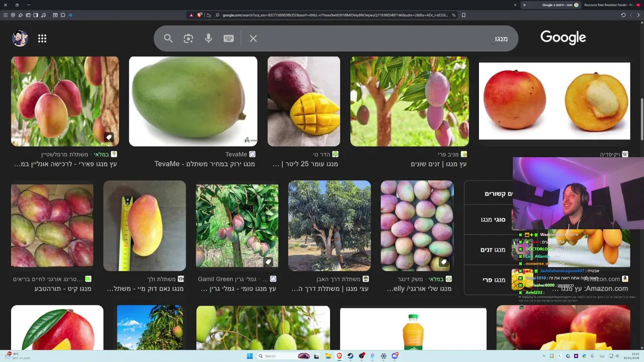Open the on-screen keyboard icon in search box
Image resolution: width=644 pixels, height=362 pixels.
pyautogui.click(x=228, y=38)
